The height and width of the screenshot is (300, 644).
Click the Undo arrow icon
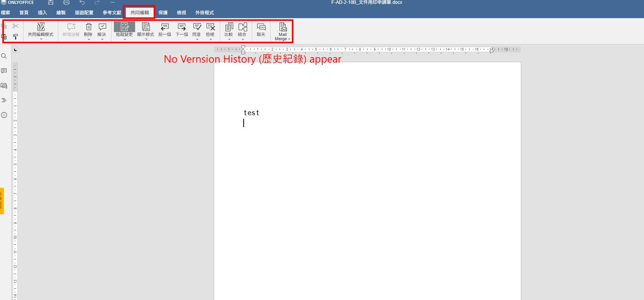(x=82, y=2)
